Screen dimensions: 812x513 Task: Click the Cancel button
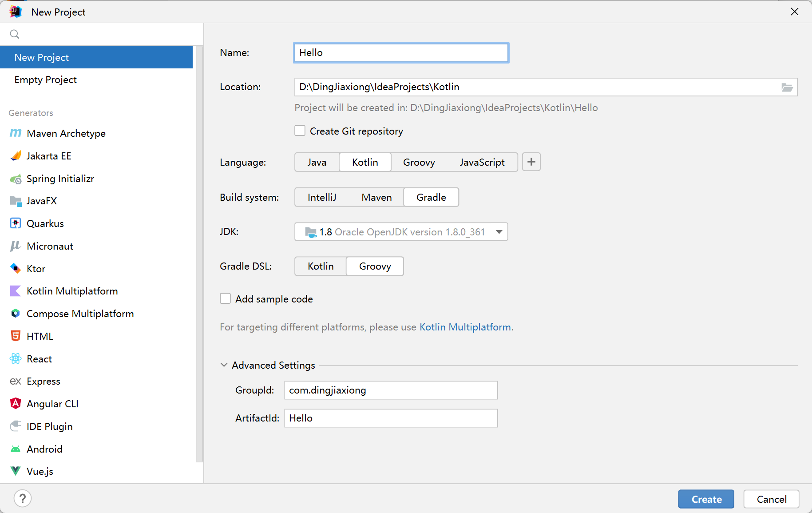click(x=772, y=499)
